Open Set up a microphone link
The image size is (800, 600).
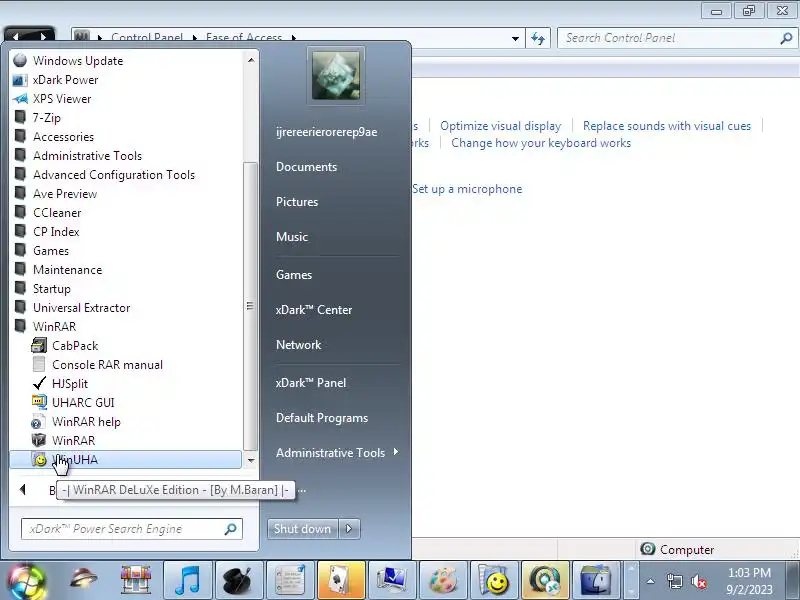coord(467,189)
